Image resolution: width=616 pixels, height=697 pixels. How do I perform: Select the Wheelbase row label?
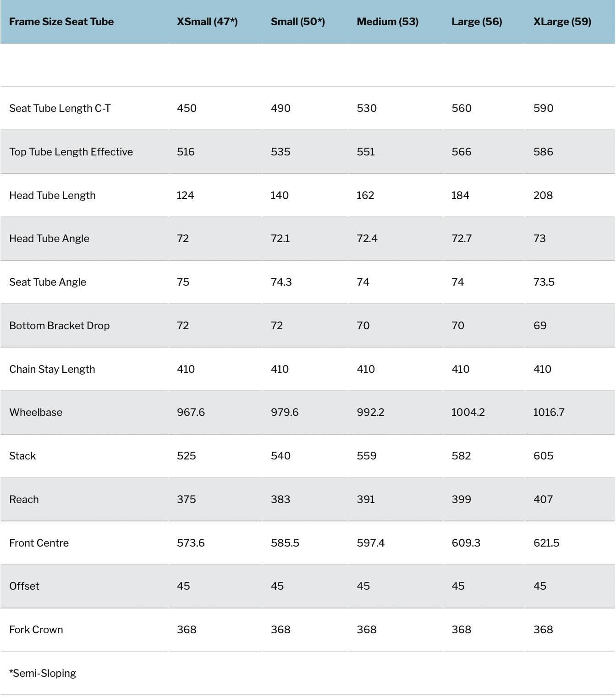point(36,412)
